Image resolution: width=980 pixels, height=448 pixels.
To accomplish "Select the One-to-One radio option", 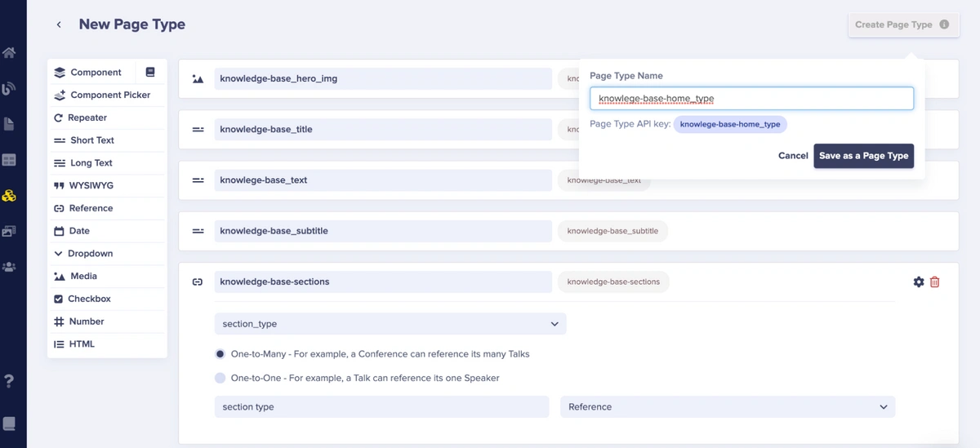I will (220, 378).
